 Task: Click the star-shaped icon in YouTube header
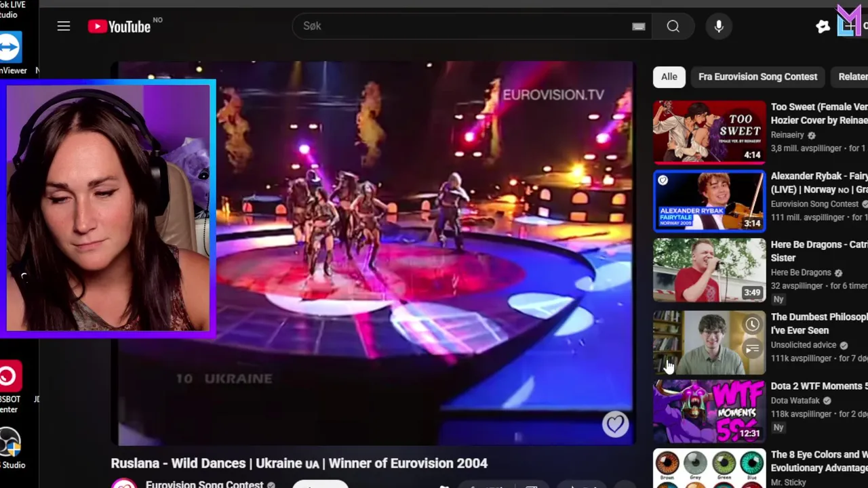pos(823,26)
